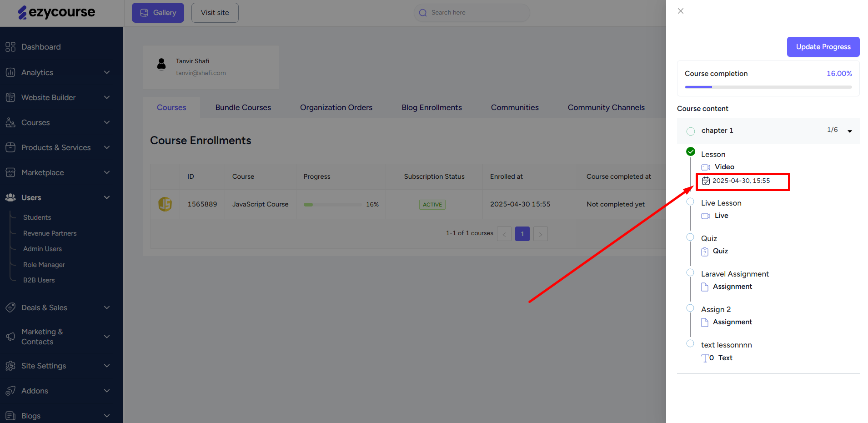
Task: Open Revenue Partners submenu item
Action: (50, 233)
